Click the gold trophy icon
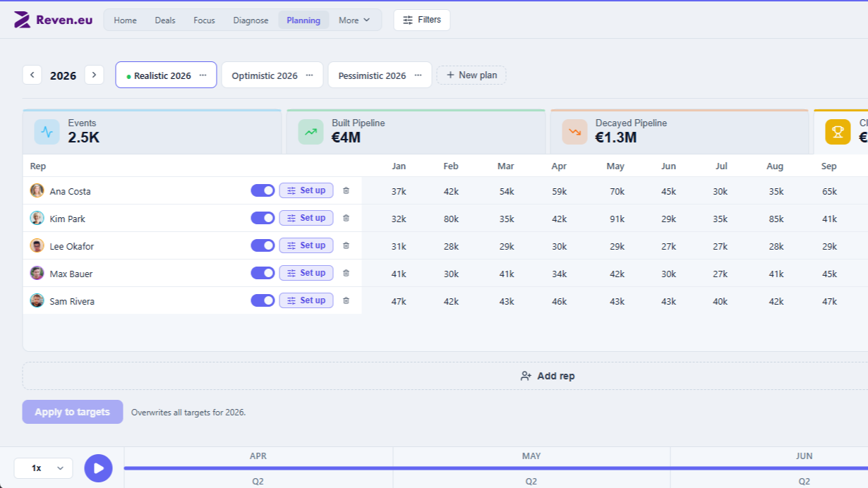Viewport: 868px width, 488px height. (x=838, y=131)
